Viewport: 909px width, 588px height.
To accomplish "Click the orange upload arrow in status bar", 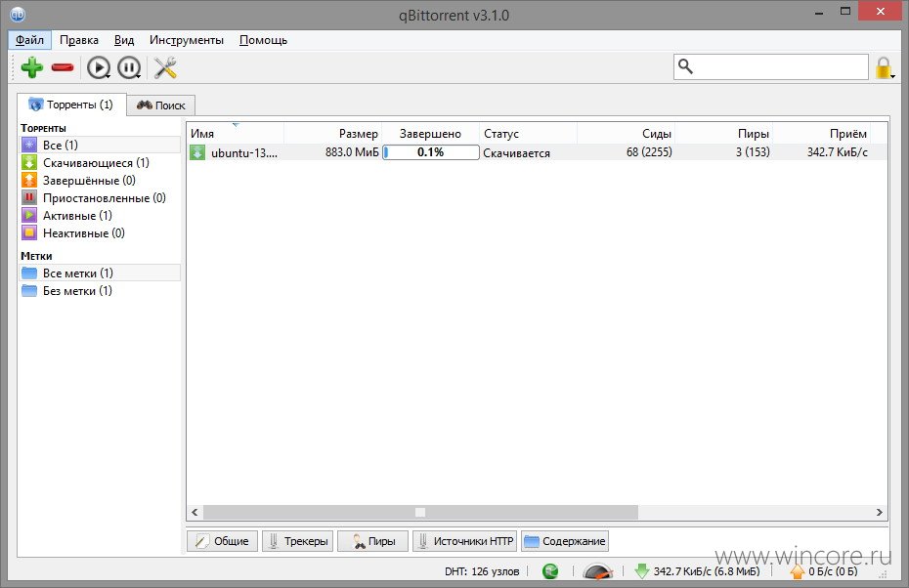I will 798,571.
